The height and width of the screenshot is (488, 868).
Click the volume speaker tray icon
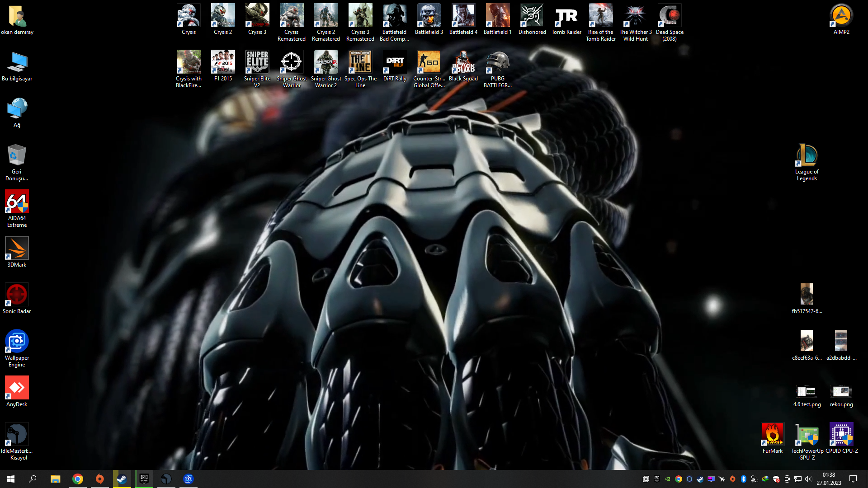[808, 479]
